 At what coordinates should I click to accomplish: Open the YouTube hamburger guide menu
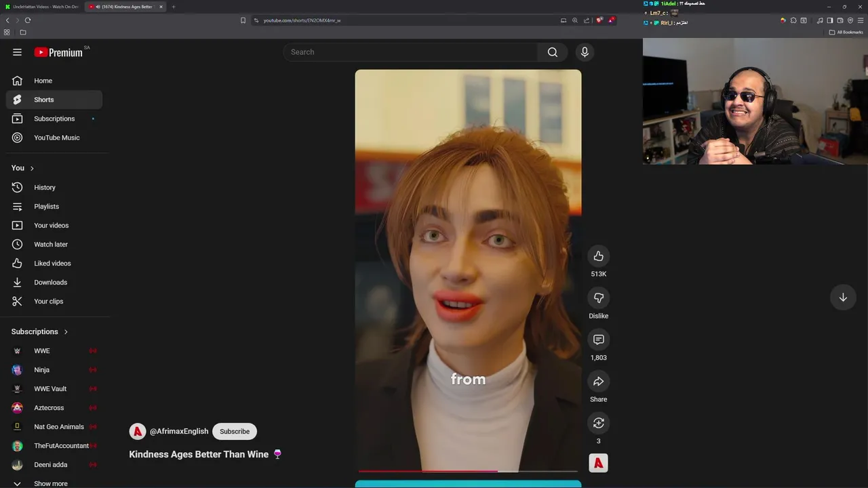coord(17,52)
